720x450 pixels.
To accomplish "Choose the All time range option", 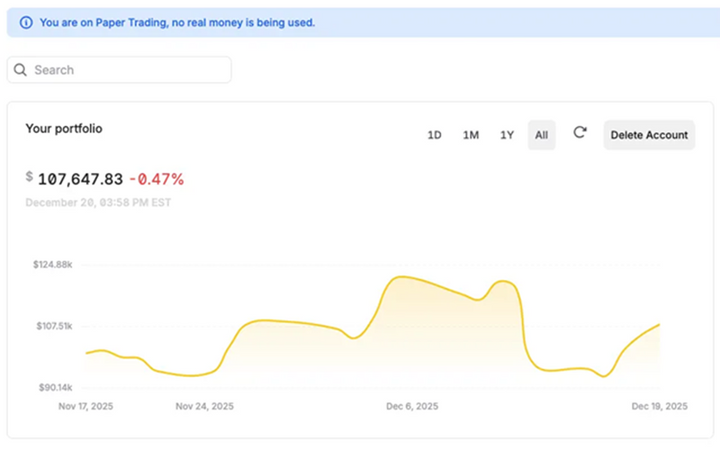I will coord(541,135).
